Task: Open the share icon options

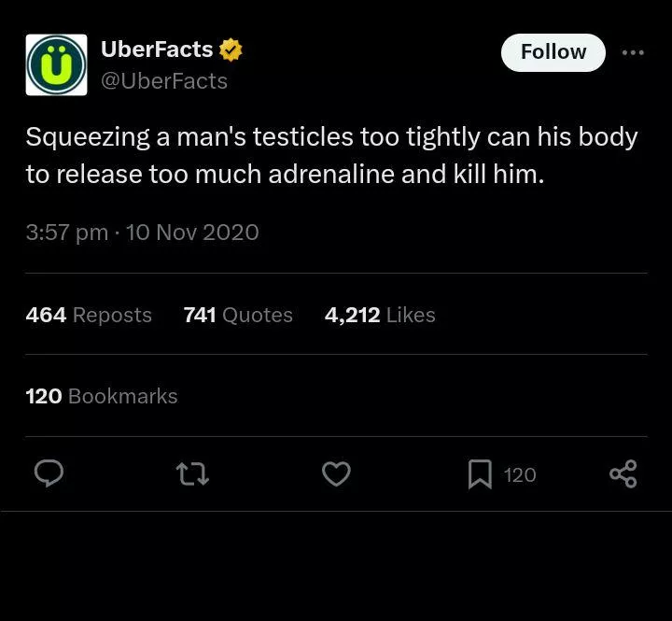Action: coord(623,474)
